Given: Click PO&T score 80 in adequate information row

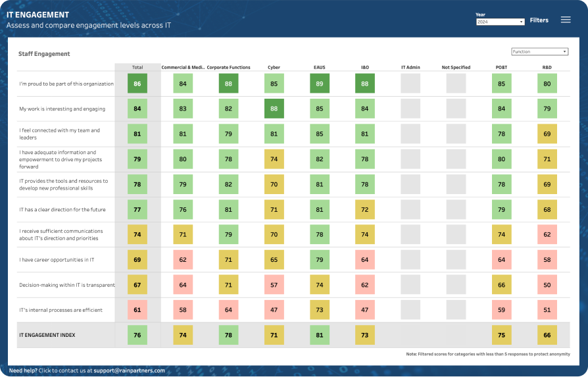Looking at the screenshot, I should 501,159.
